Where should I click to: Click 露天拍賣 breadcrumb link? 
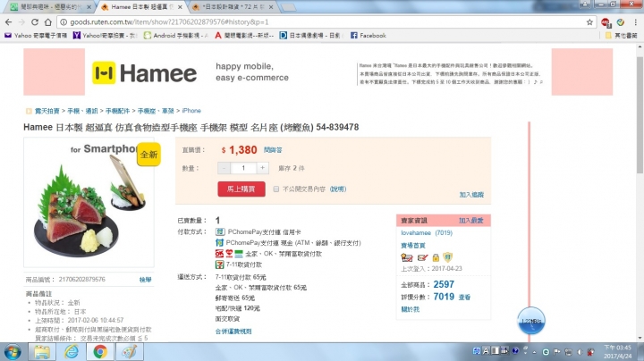click(47, 111)
